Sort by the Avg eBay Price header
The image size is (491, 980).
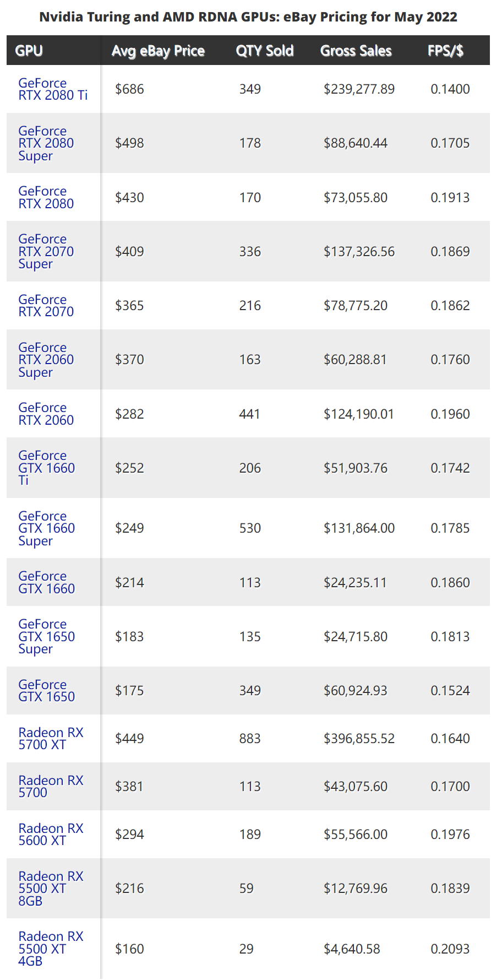coord(158,51)
